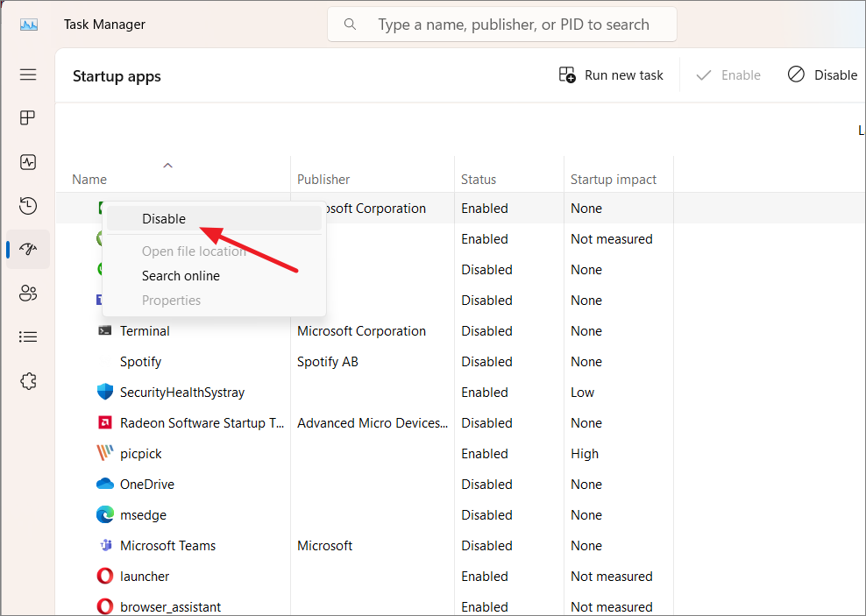Choose Search online in the context menu
This screenshot has height=616, width=866.
coord(181,275)
